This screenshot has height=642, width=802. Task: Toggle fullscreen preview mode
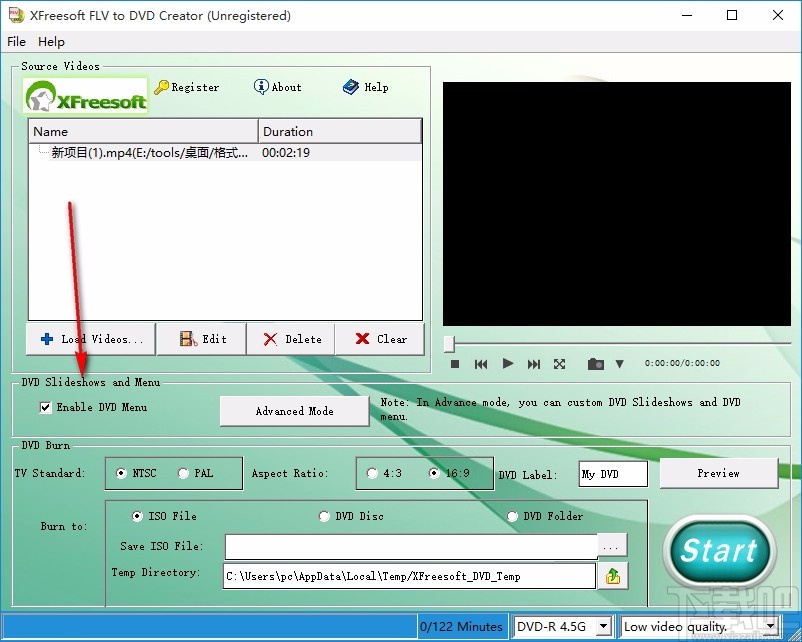coord(559,363)
